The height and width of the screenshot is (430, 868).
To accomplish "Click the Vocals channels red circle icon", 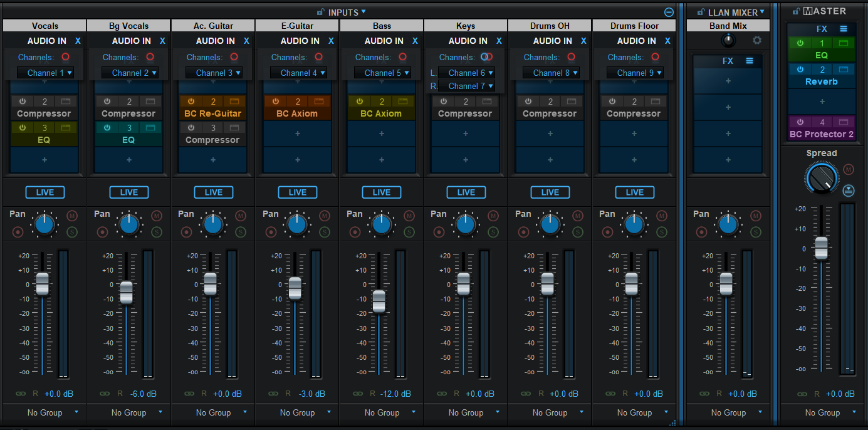I will coord(65,57).
